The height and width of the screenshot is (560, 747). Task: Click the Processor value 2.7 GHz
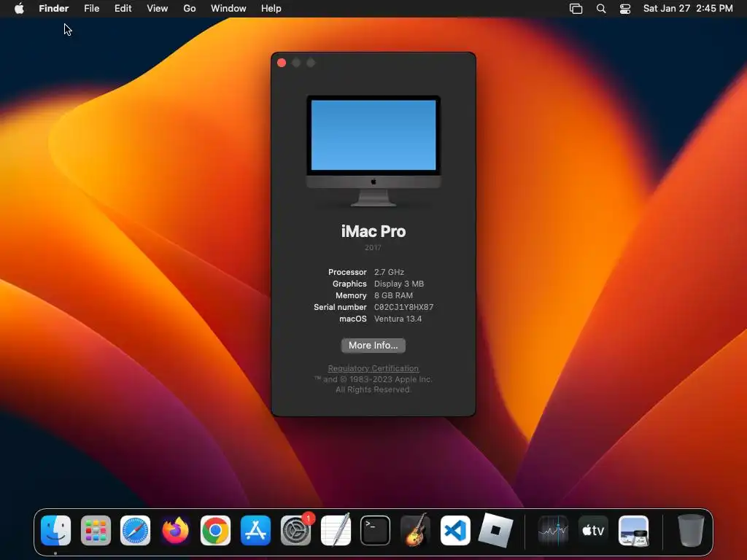pos(389,272)
